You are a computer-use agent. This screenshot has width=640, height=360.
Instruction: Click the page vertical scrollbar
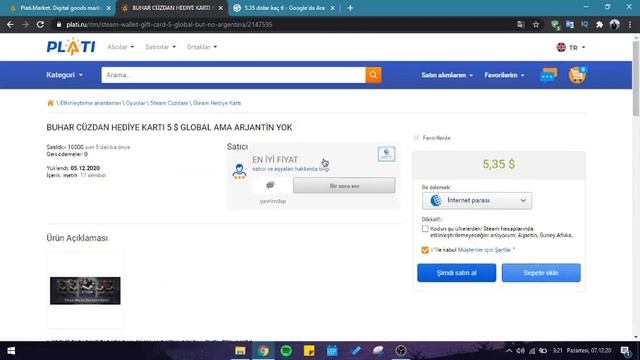(x=636, y=78)
